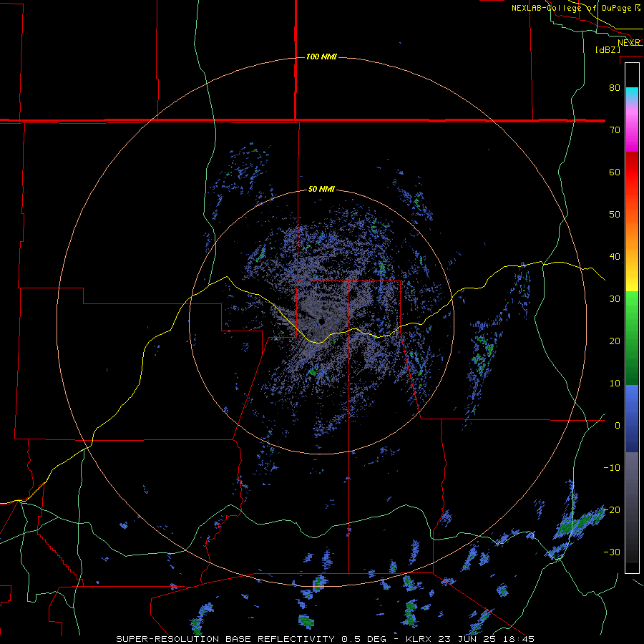The image size is (644, 644).
Task: Click the 80 value on dBZ scale
Action: 615,87
